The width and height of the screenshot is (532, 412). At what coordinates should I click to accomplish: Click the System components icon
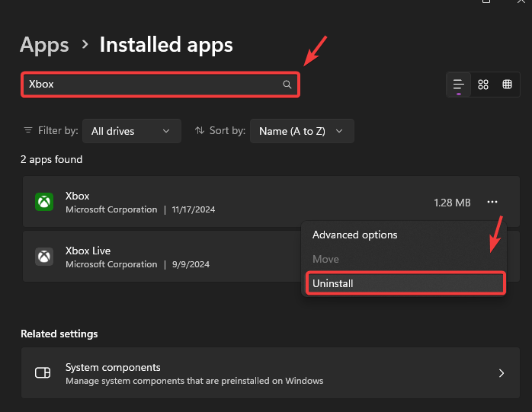pyautogui.click(x=43, y=373)
